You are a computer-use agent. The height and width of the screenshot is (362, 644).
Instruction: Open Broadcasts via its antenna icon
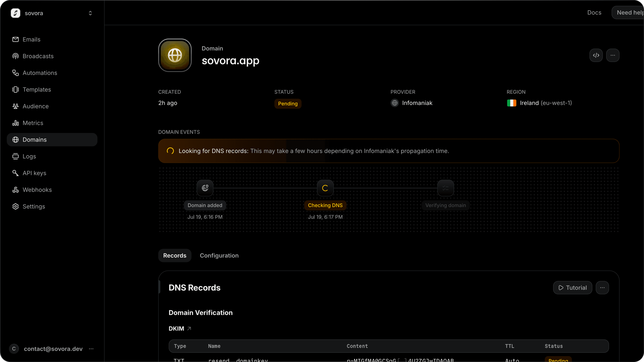(15, 56)
